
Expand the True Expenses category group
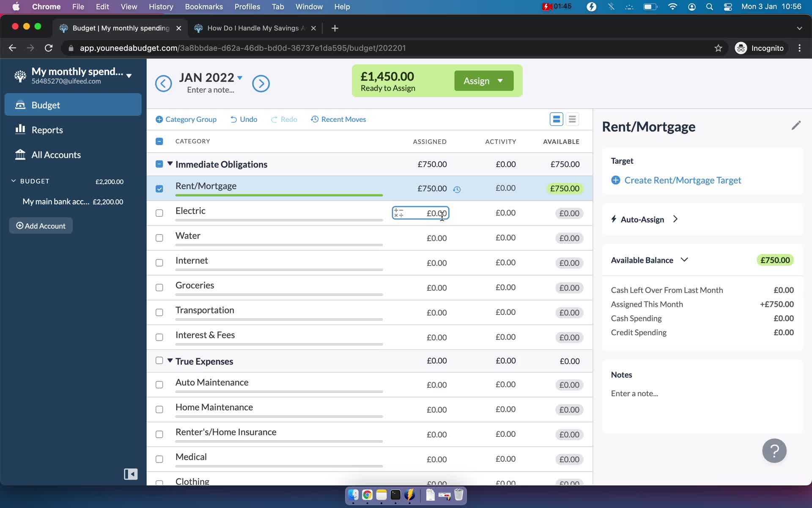pos(170,361)
